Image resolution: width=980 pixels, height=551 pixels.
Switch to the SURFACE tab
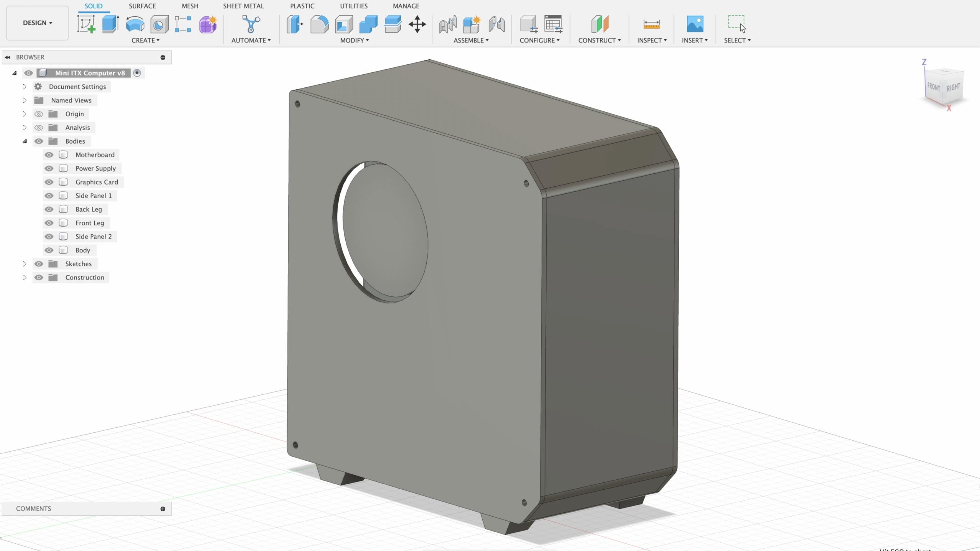[x=142, y=6]
